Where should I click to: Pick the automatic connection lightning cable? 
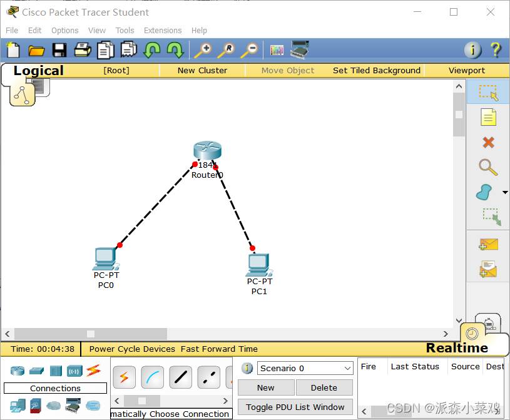pyautogui.click(x=125, y=377)
